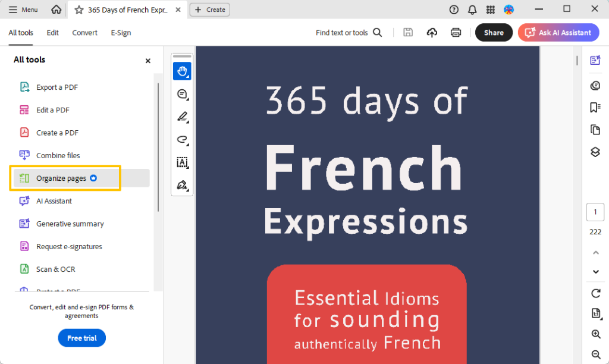Select the freeform Draw tool
Screen dimensions: 609x364
click(182, 140)
